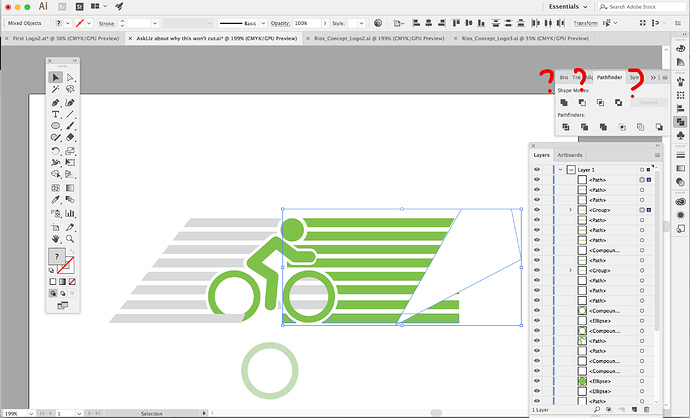Select the Pathfinder panel tab
Viewport: 690px width, 418px height.
[609, 77]
